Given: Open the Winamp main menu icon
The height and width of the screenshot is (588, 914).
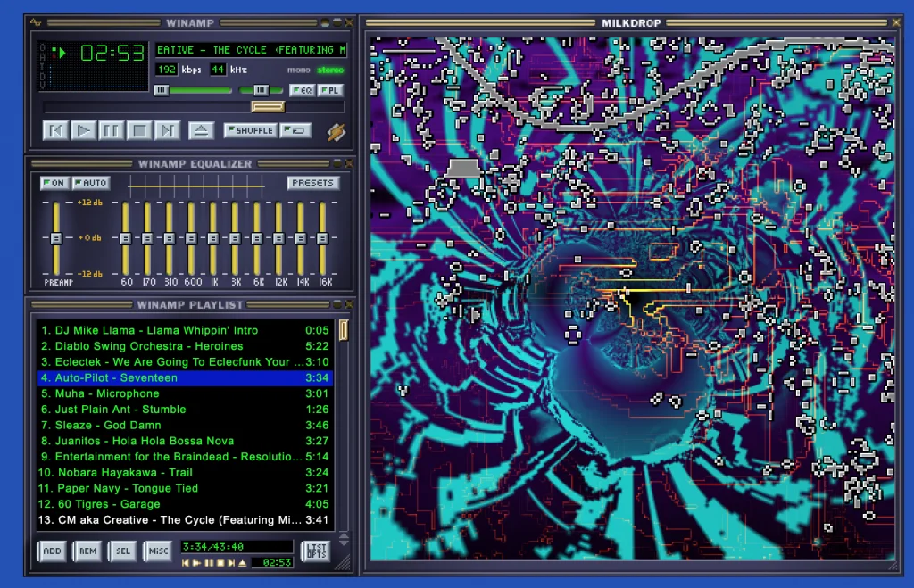Looking at the screenshot, I should point(36,22).
